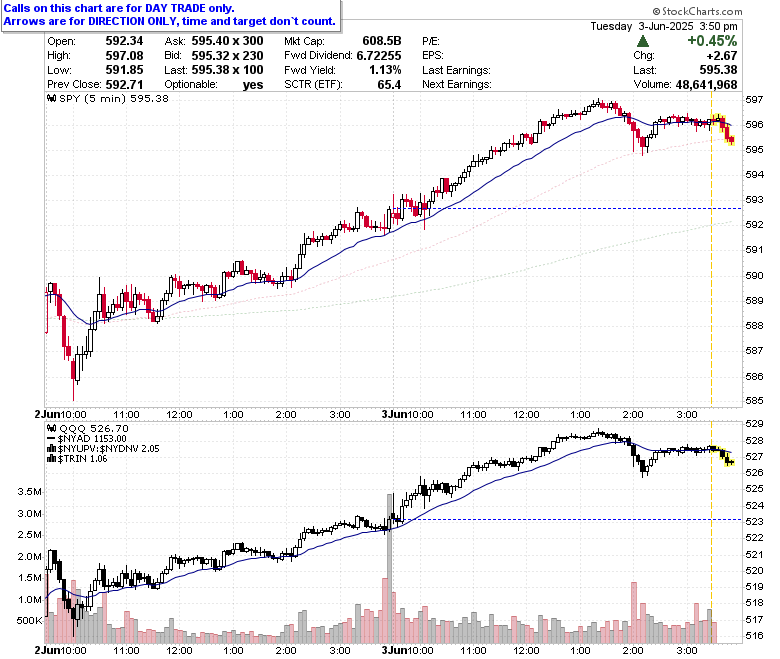This screenshot has height=659, width=780.
Task: Click the Fwd Dividend value 6.72255
Action: [379, 55]
